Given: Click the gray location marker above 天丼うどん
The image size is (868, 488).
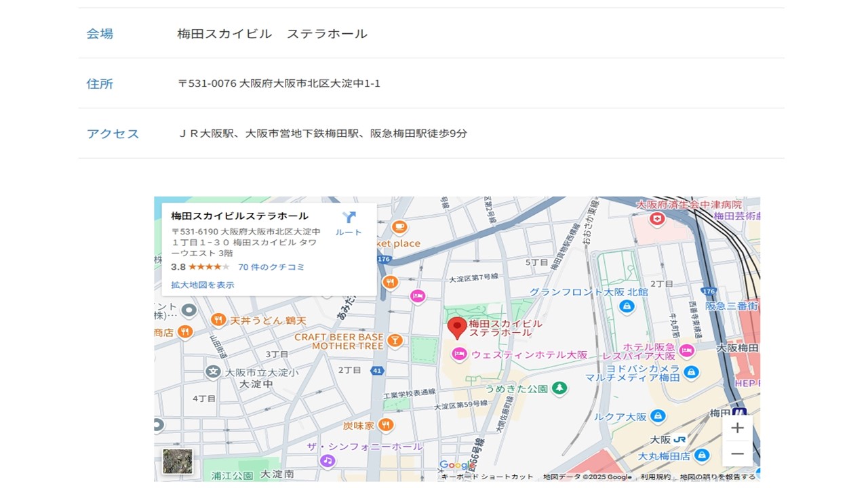Looking at the screenshot, I should [189, 310].
